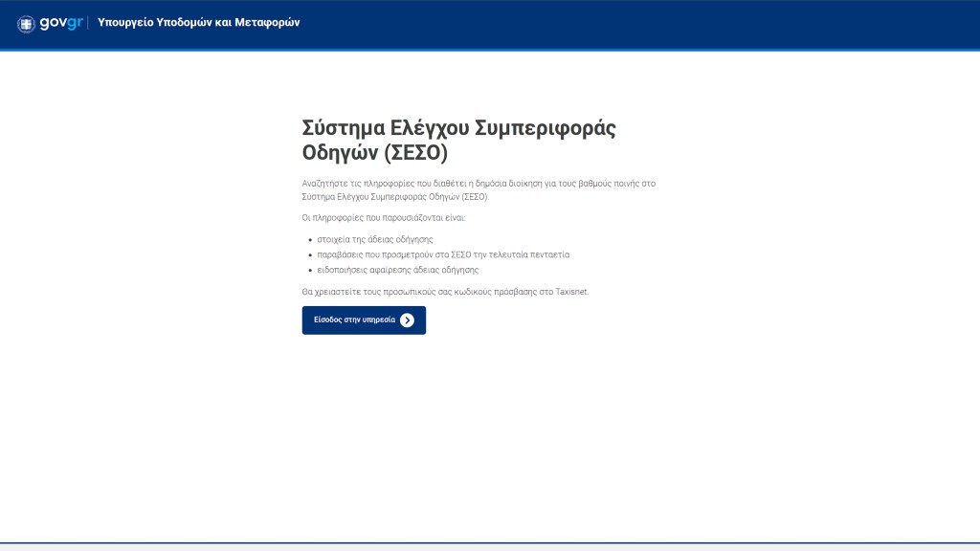Image resolution: width=980 pixels, height=551 pixels.
Task: Open 'Υπουργείο Υποδομών και Μεταφορών' header link
Action: (x=198, y=22)
